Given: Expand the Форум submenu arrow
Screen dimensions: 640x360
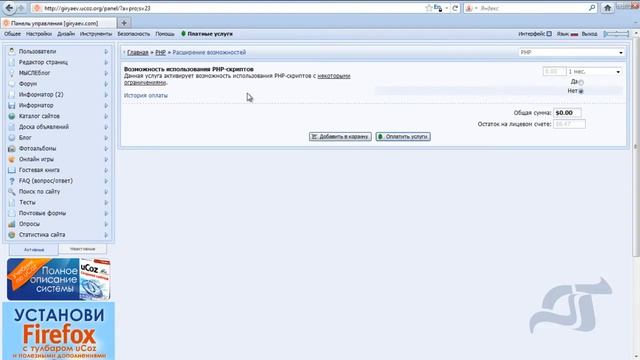Looking at the screenshot, I should [x=106, y=84].
